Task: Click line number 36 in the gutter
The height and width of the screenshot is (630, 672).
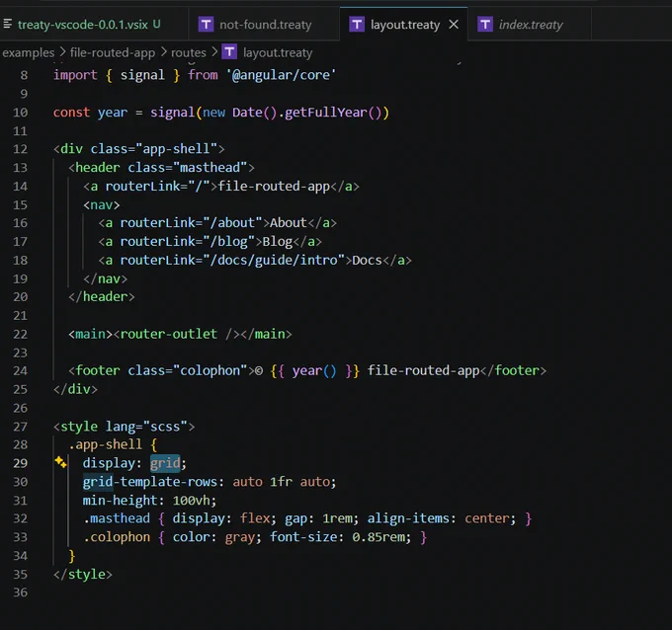Action: point(20,592)
